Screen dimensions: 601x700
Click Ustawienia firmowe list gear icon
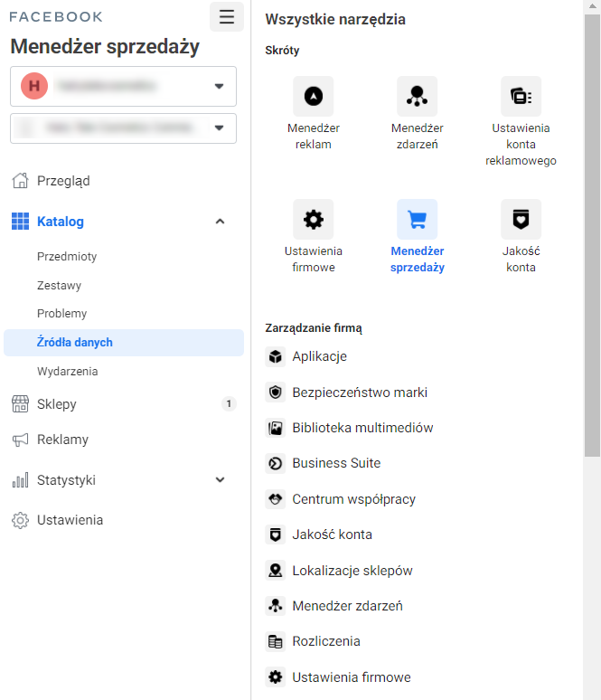point(276,677)
